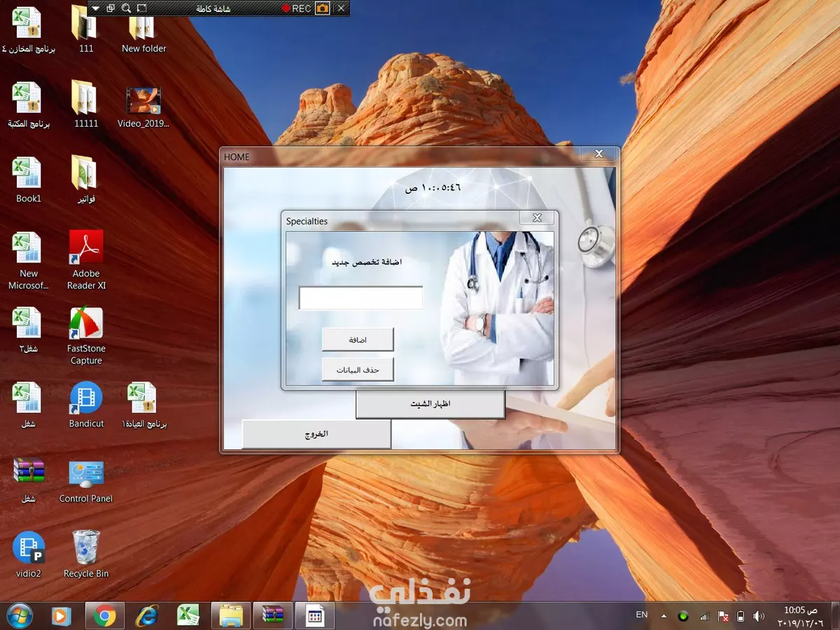Click the Control Panel desktop icon
The width and height of the screenshot is (840, 630).
[x=86, y=482]
